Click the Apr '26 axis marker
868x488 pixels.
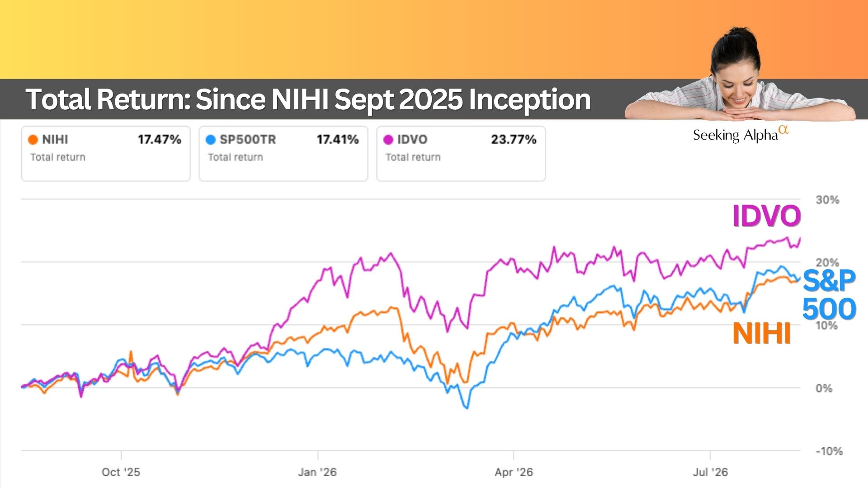point(514,472)
